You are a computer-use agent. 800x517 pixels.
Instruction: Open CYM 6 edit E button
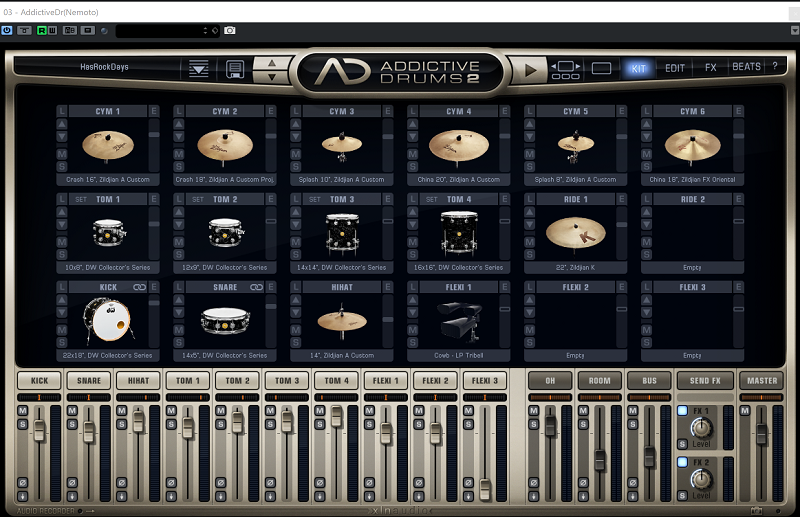point(738,111)
